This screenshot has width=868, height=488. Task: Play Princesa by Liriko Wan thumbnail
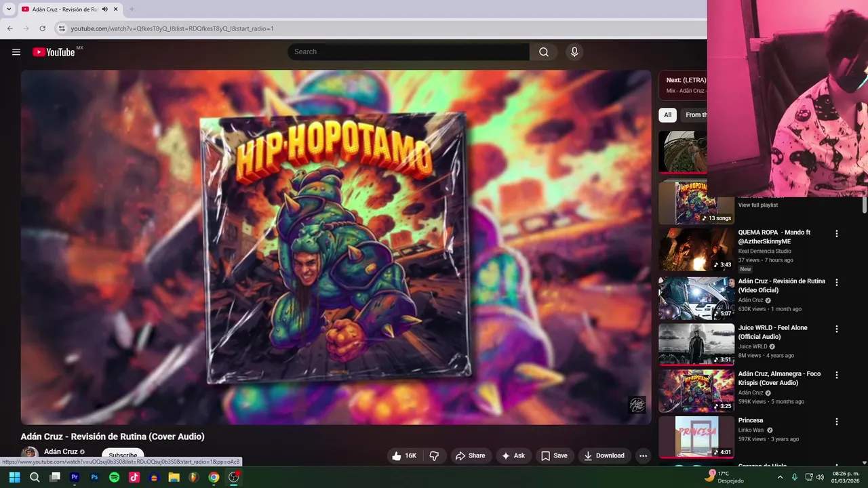pos(696,436)
